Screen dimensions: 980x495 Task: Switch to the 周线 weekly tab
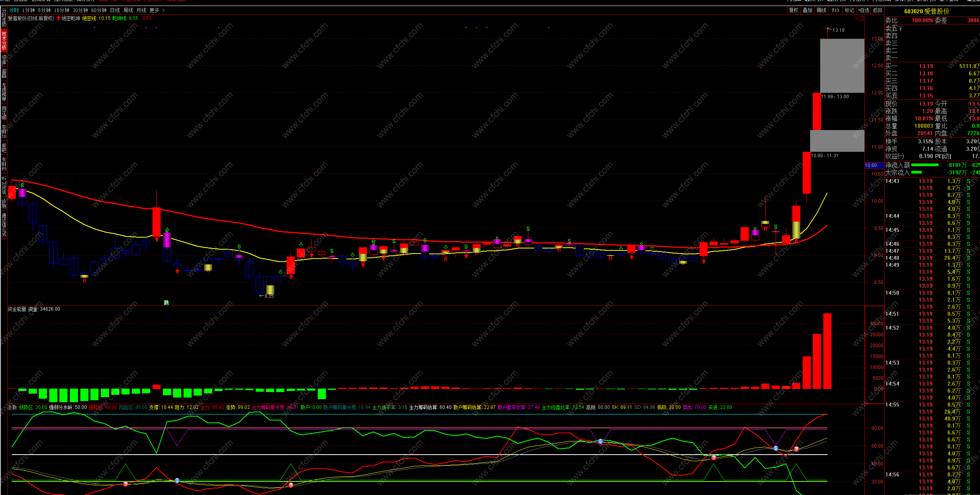128,10
